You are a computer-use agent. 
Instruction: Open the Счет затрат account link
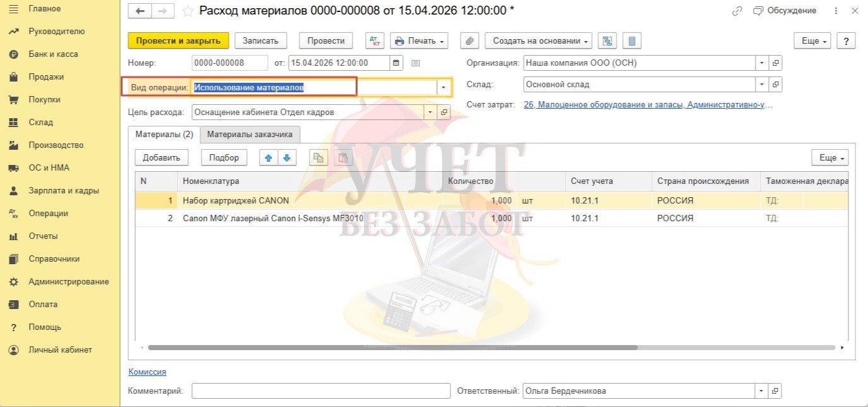click(648, 105)
